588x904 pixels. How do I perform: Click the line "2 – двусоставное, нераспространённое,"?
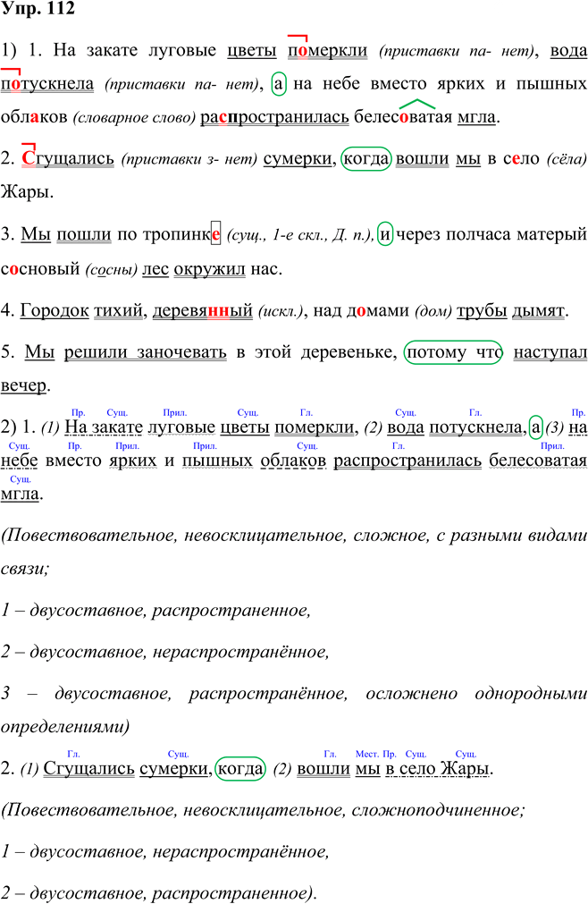pos(165,652)
